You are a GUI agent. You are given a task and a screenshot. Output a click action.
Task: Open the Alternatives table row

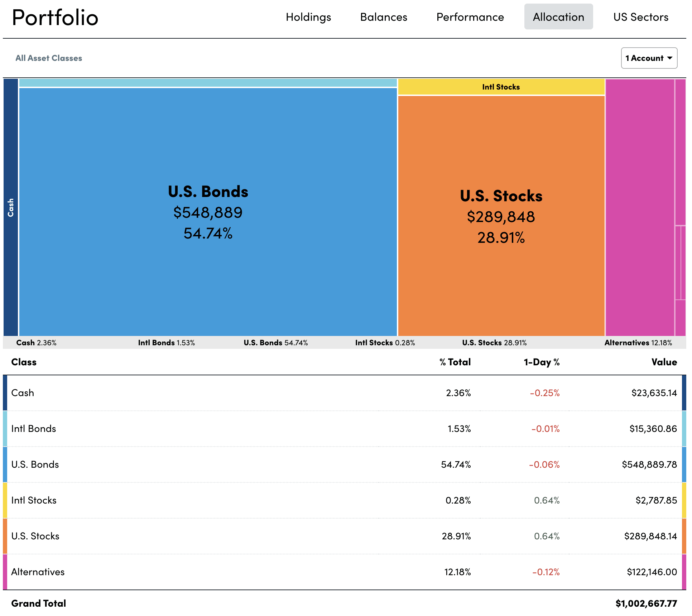click(x=344, y=572)
